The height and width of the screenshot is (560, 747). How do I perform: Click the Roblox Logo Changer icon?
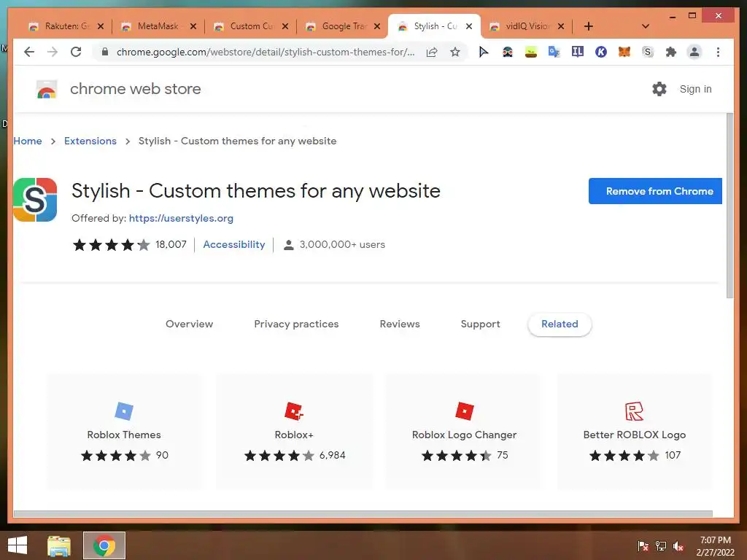[x=465, y=411]
